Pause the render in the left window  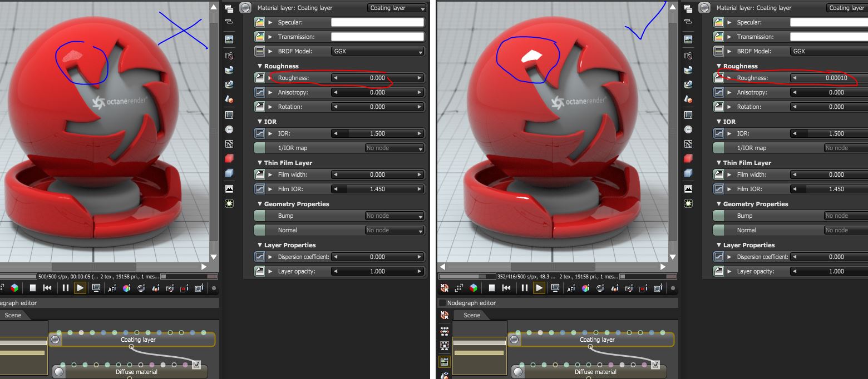[x=66, y=288]
